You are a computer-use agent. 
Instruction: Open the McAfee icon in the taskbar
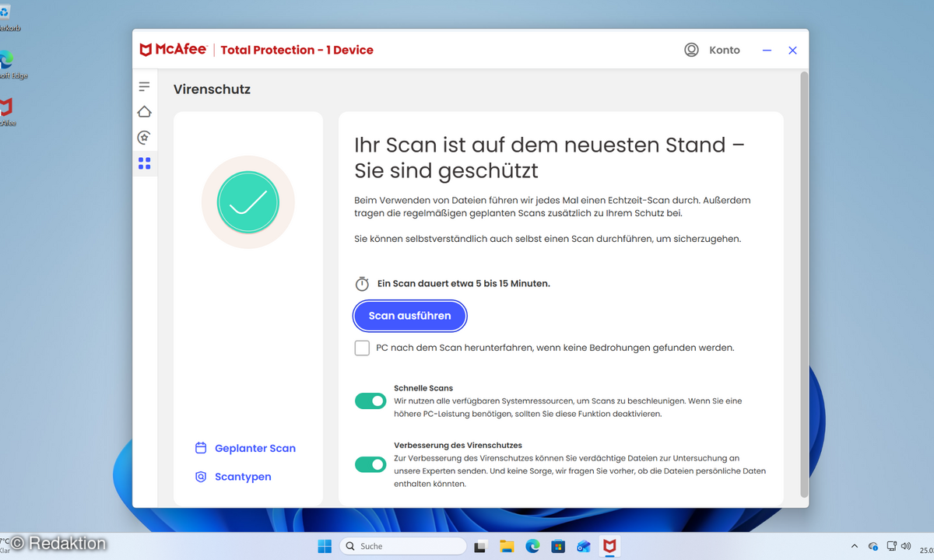coord(610,546)
